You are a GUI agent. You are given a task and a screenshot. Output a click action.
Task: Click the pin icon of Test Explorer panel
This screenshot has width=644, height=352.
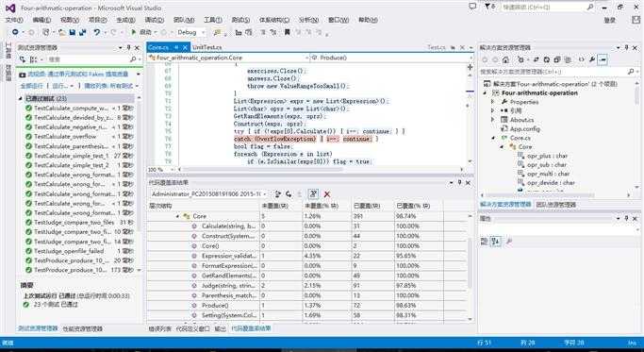128,48
